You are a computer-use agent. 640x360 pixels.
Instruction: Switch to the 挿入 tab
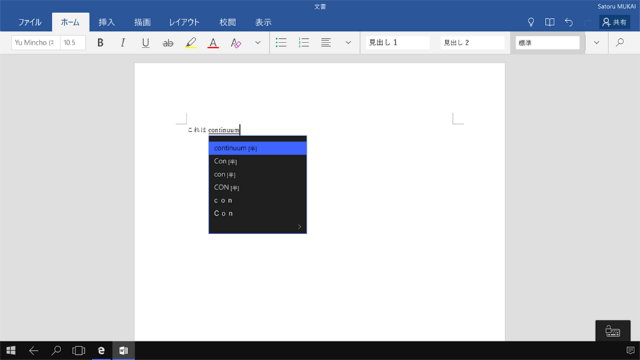point(107,22)
